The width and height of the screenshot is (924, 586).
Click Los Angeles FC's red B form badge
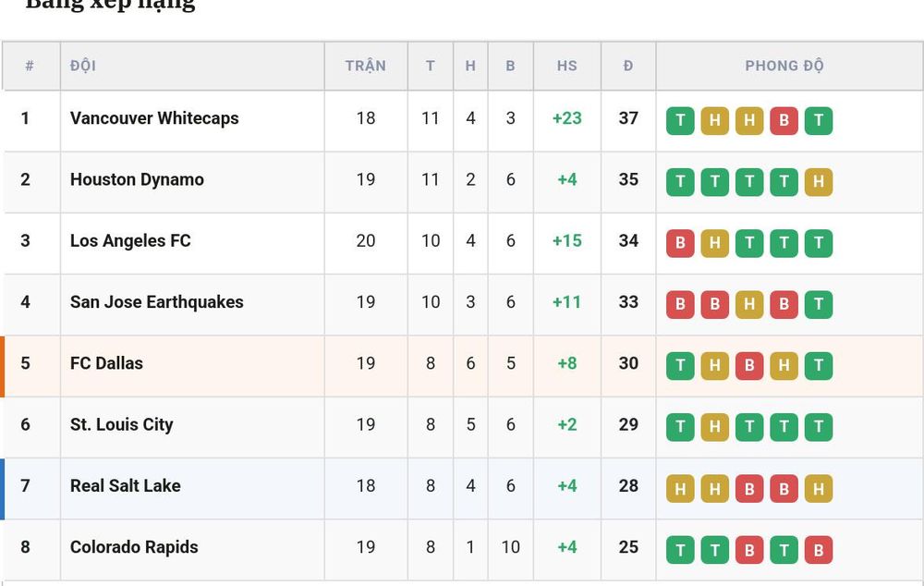pos(680,243)
